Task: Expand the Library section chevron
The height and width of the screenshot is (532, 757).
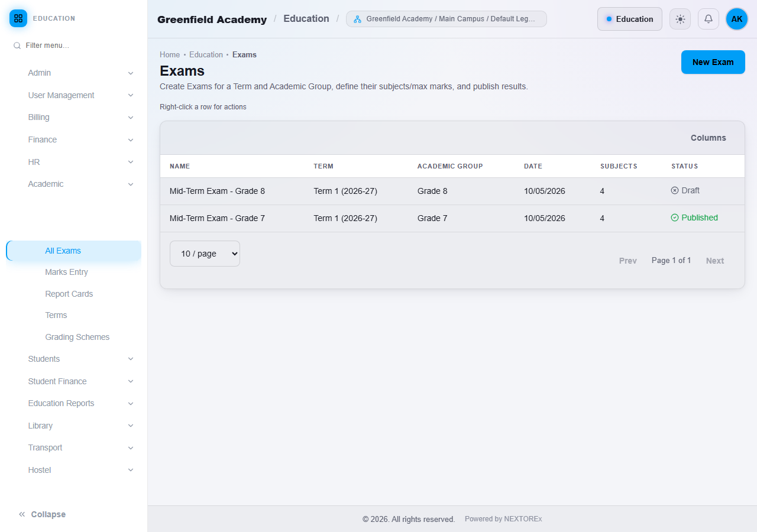Action: click(131, 426)
